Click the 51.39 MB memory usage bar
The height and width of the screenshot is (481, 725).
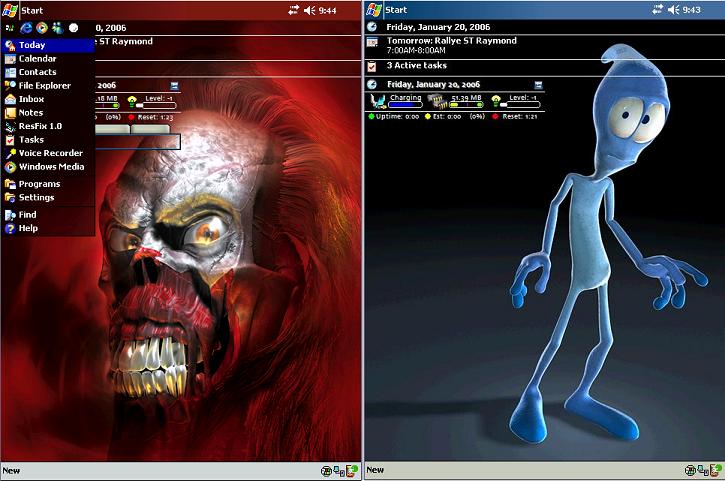point(466,105)
